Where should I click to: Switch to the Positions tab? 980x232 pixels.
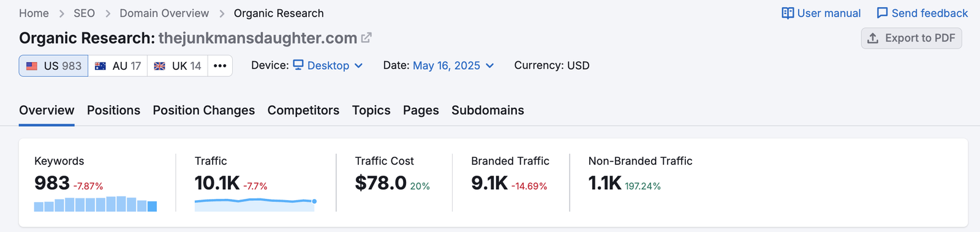pos(113,110)
